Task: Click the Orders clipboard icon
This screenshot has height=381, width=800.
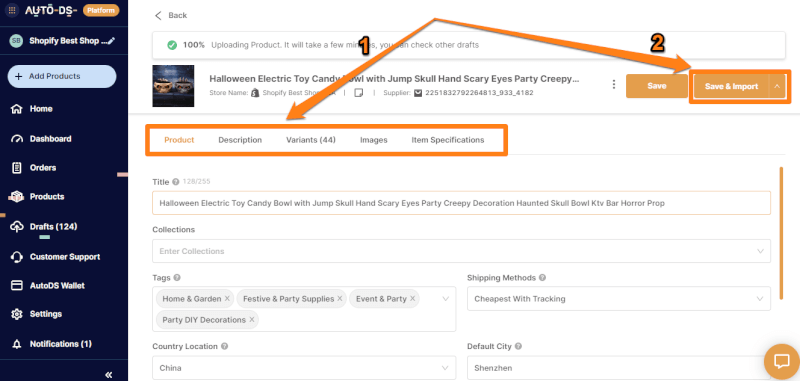Action: click(x=16, y=168)
